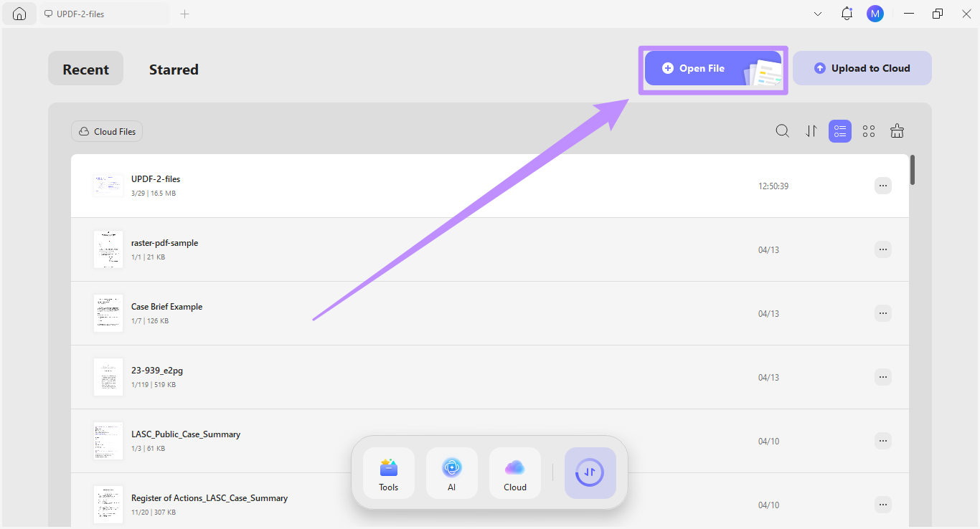Open UPDF-2-files thumbnail
Viewport: 980px width, 529px height.
(108, 186)
